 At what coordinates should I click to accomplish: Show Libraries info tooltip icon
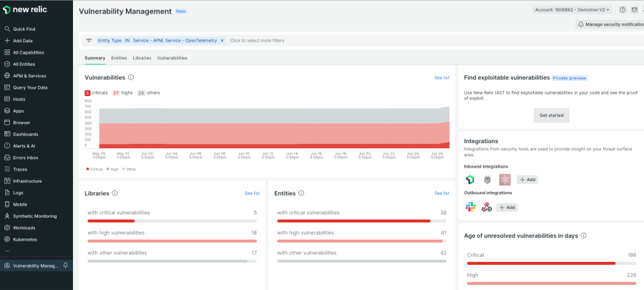pos(115,193)
